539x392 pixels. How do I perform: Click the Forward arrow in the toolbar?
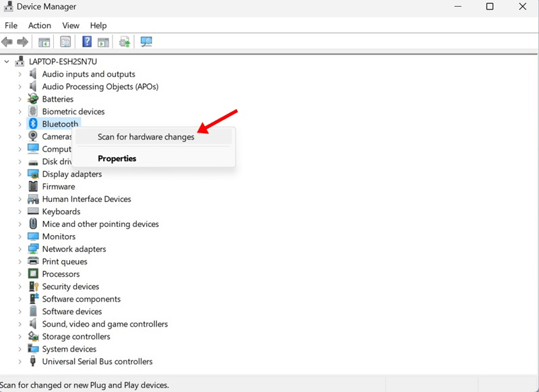pos(22,42)
